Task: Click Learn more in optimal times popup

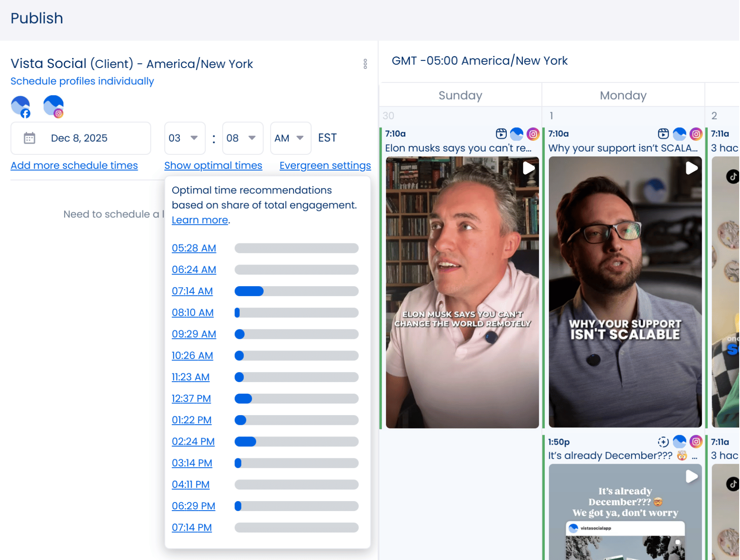Action: [x=199, y=220]
